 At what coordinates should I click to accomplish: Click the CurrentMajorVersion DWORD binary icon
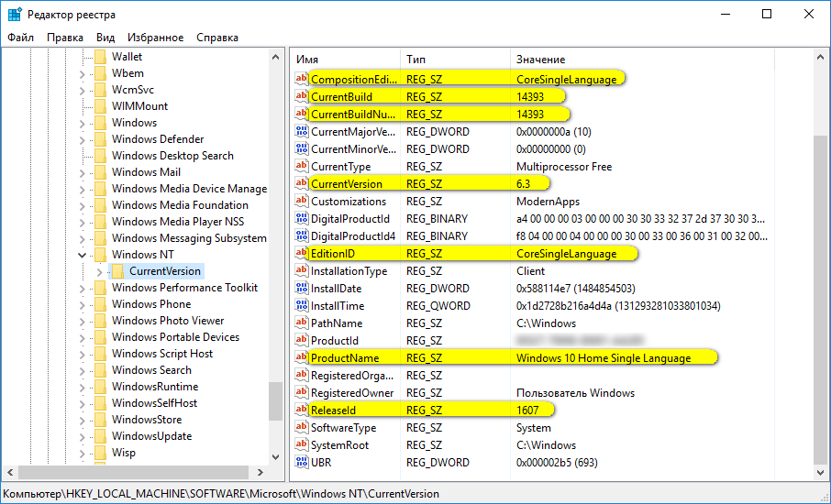(x=302, y=132)
